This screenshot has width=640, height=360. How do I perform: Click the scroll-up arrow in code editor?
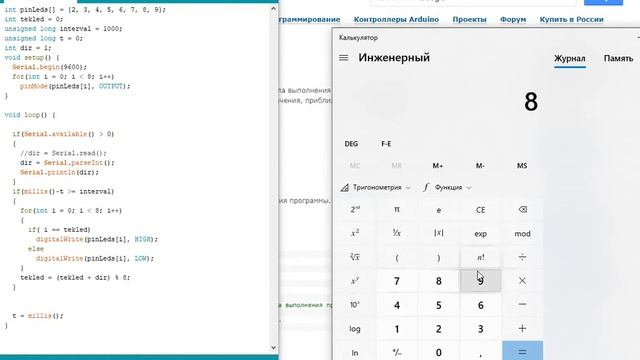(x=273, y=8)
